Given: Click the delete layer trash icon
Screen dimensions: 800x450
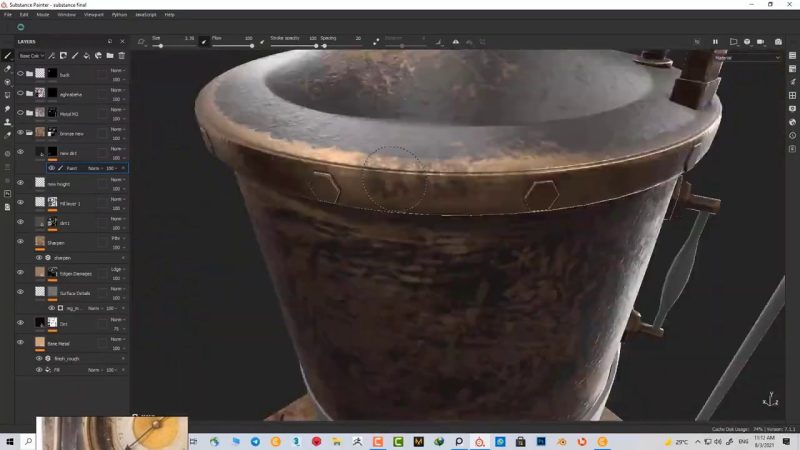Looking at the screenshot, I should point(122,56).
